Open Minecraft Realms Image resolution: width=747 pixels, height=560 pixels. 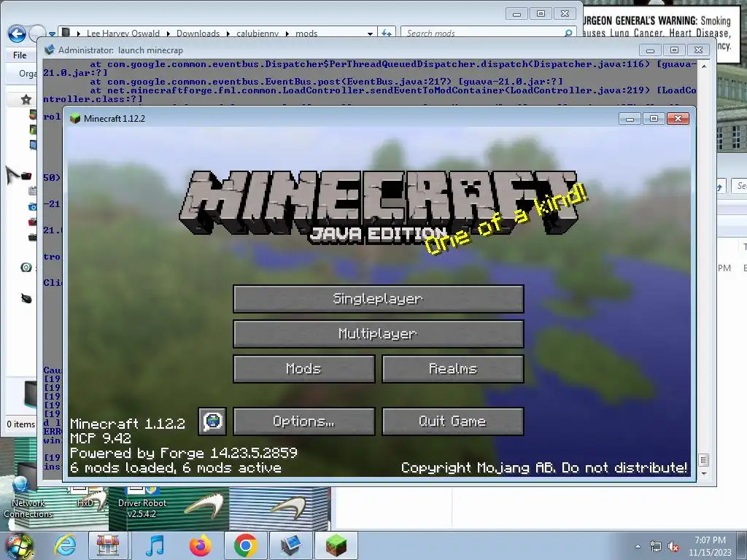coord(453,369)
